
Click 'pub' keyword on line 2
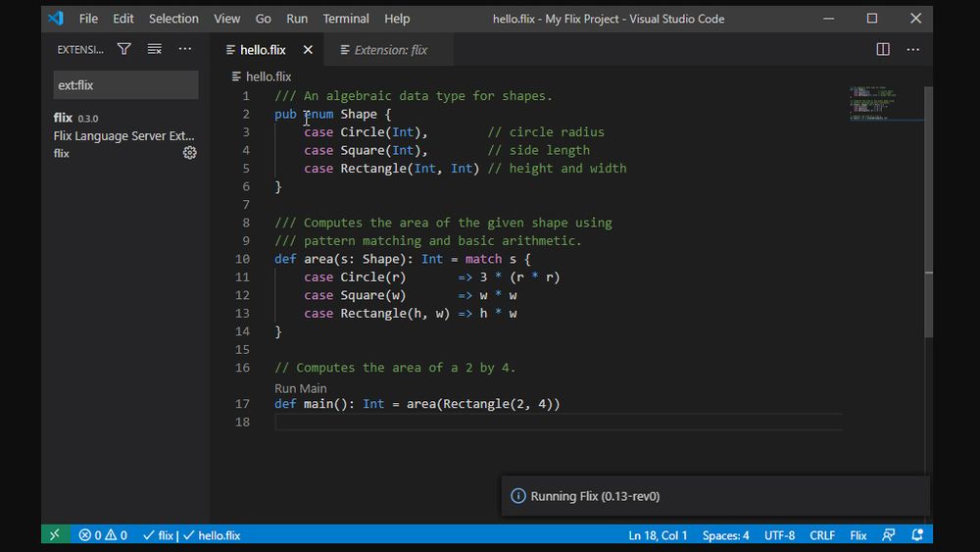285,114
